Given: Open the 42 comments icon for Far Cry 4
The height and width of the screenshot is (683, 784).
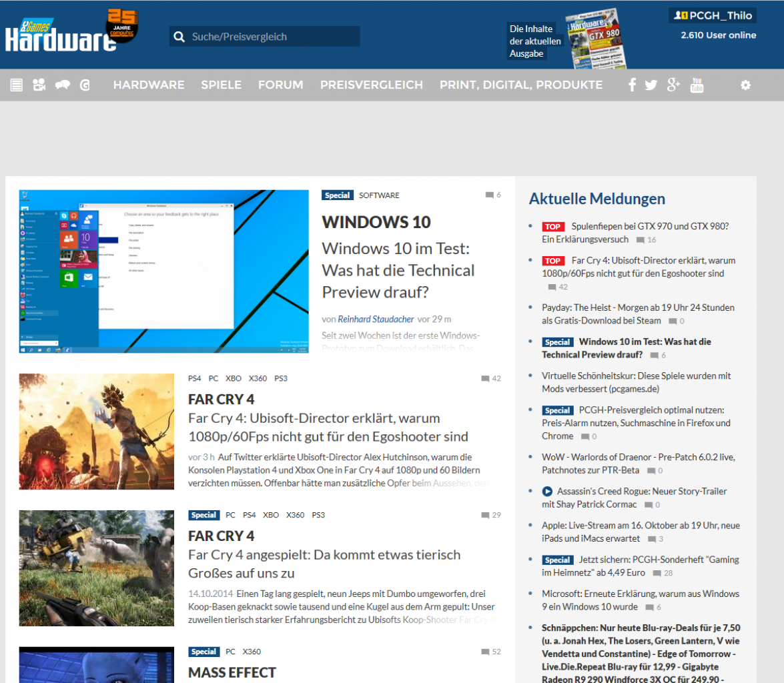Looking at the screenshot, I should point(485,378).
